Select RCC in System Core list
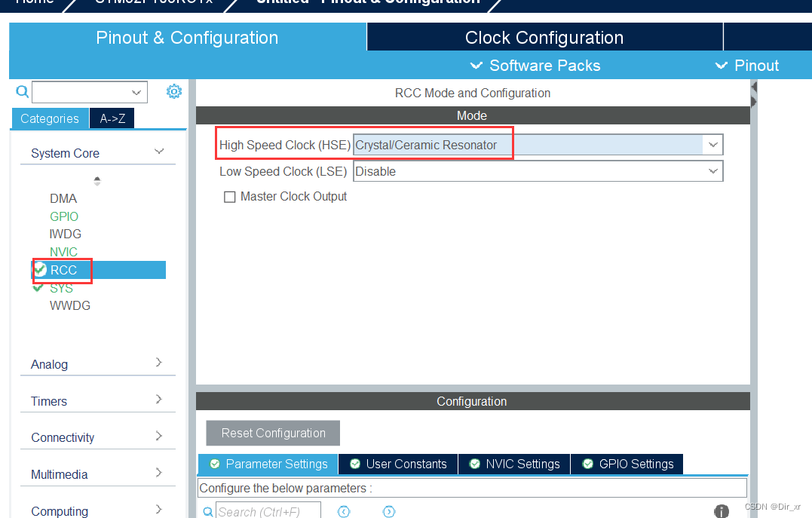The image size is (812, 518). [99, 270]
